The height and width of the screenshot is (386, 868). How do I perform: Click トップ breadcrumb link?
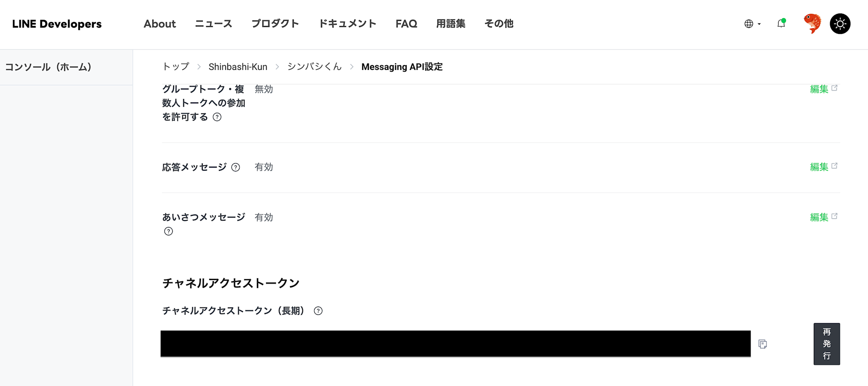176,67
